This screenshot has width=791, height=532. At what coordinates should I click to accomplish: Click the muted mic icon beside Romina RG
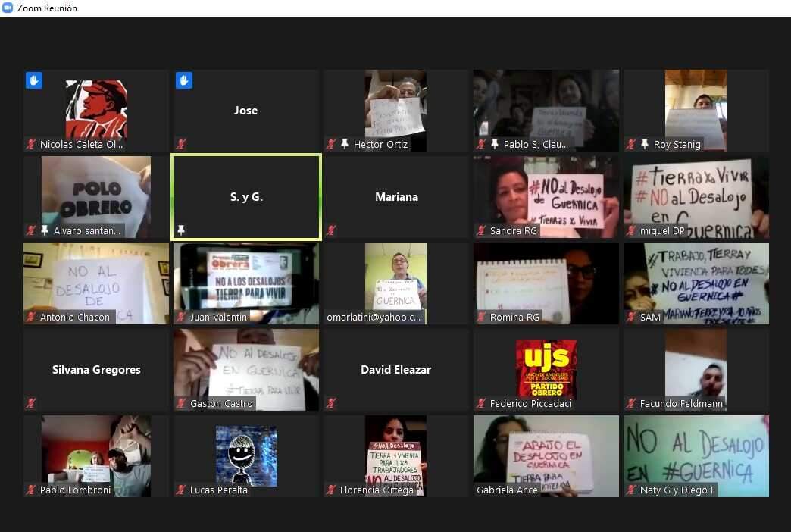tap(482, 317)
